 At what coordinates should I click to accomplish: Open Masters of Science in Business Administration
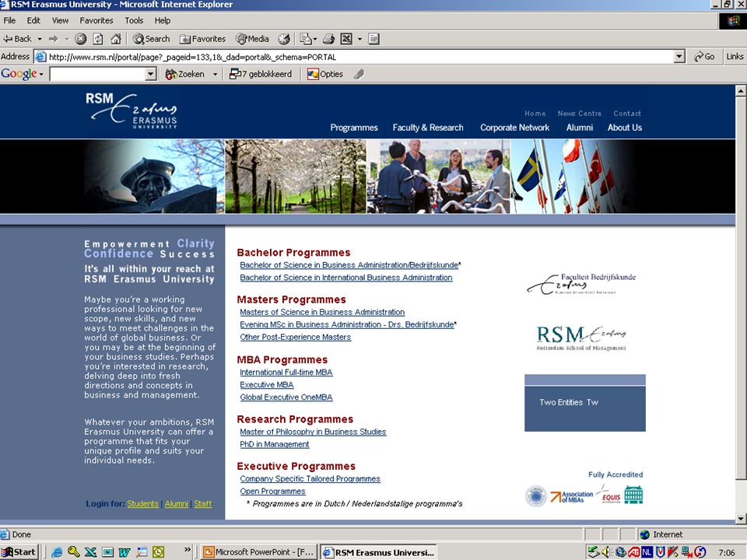[x=322, y=313]
